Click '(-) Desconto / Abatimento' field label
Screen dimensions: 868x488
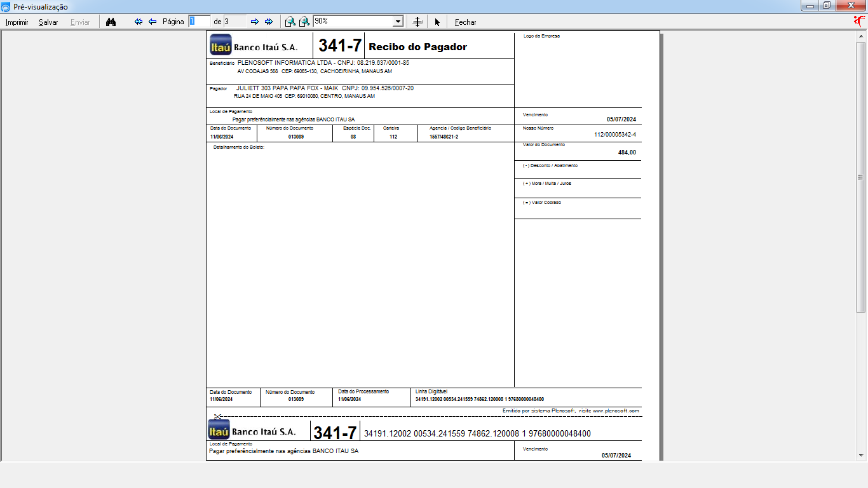[550, 166]
